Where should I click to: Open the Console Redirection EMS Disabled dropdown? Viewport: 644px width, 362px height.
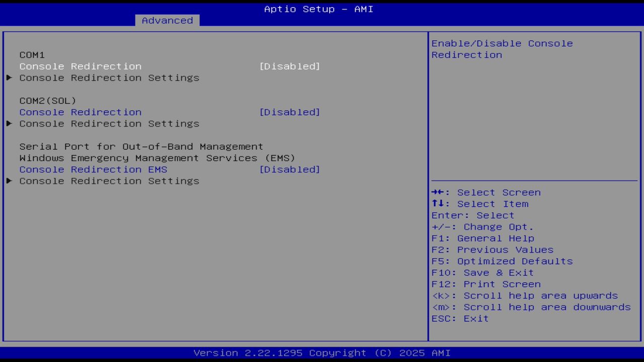pyautogui.click(x=290, y=169)
